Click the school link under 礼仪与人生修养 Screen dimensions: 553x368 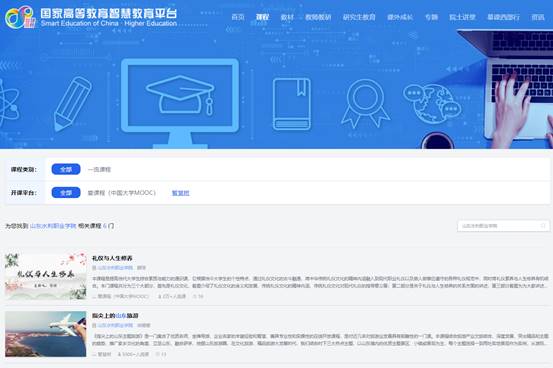point(115,268)
